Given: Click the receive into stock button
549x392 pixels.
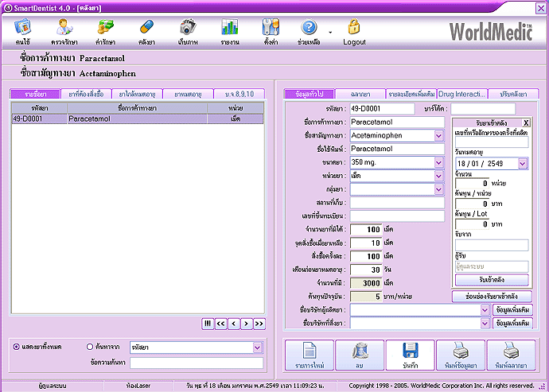Looking at the screenshot, I should coord(492,280).
